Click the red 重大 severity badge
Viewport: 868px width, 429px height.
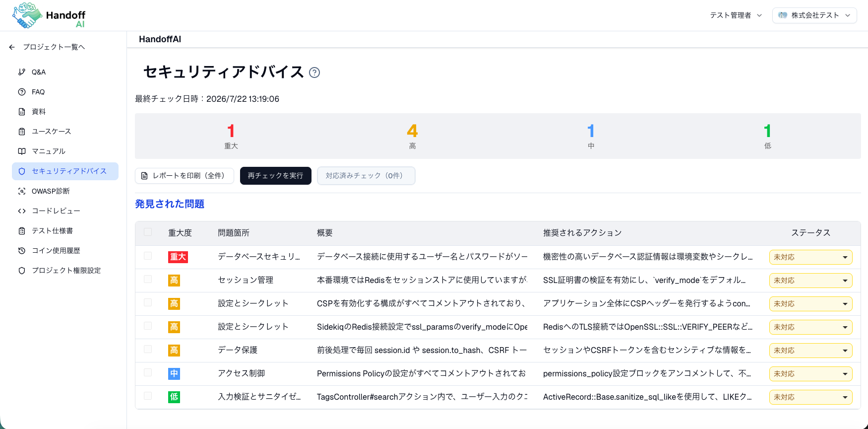pos(178,257)
